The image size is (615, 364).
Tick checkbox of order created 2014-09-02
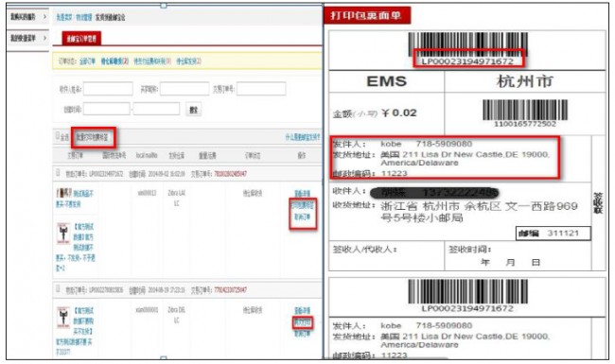point(58,173)
